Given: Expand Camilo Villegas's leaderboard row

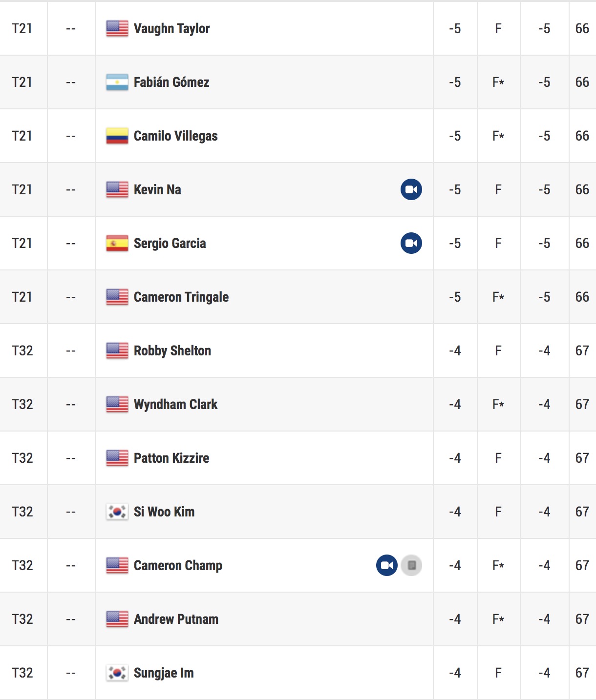Looking at the screenshot, I should coord(298,136).
